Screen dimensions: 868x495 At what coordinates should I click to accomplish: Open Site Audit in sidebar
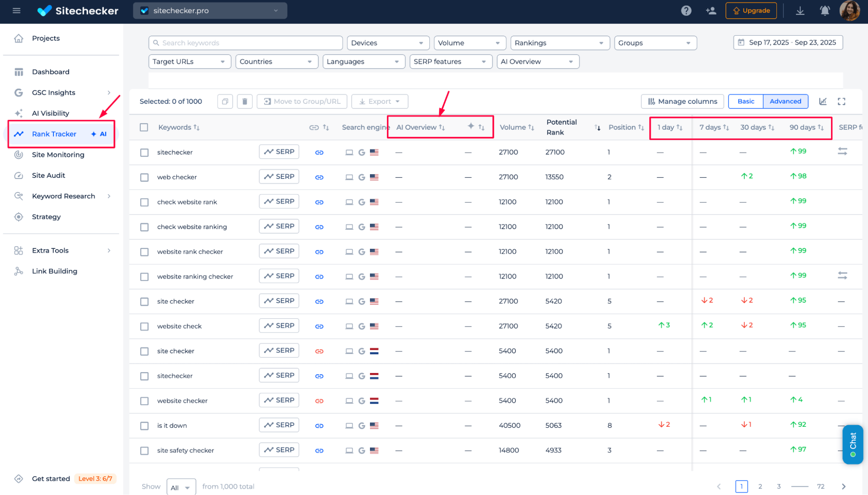[x=48, y=175]
